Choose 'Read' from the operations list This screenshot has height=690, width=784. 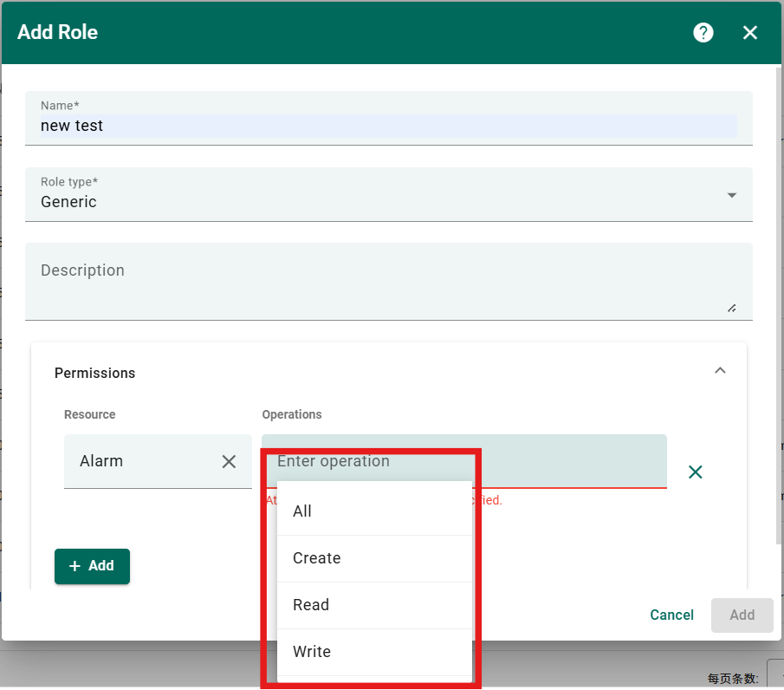(x=374, y=605)
